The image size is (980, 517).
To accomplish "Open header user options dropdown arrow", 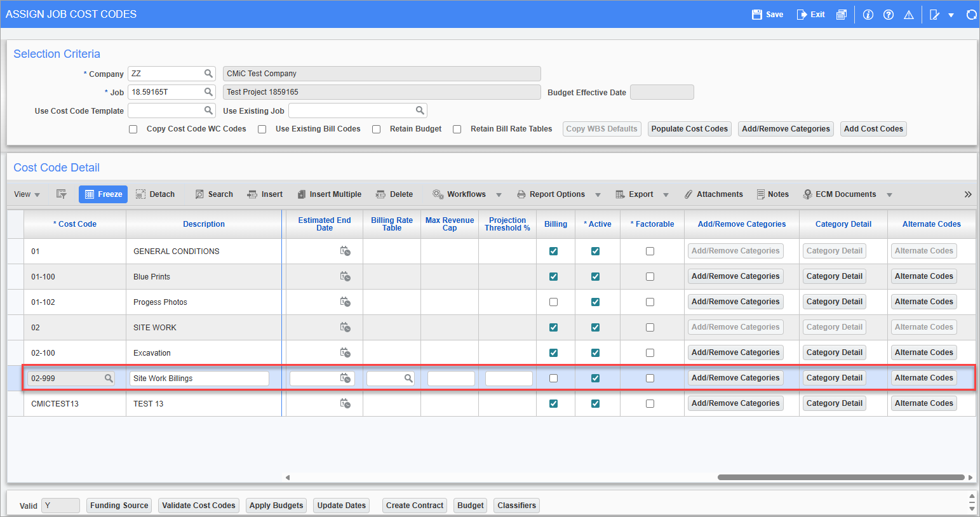I will point(951,15).
